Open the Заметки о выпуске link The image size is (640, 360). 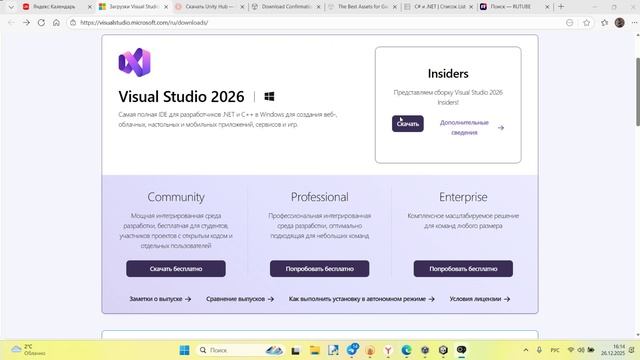click(160, 299)
